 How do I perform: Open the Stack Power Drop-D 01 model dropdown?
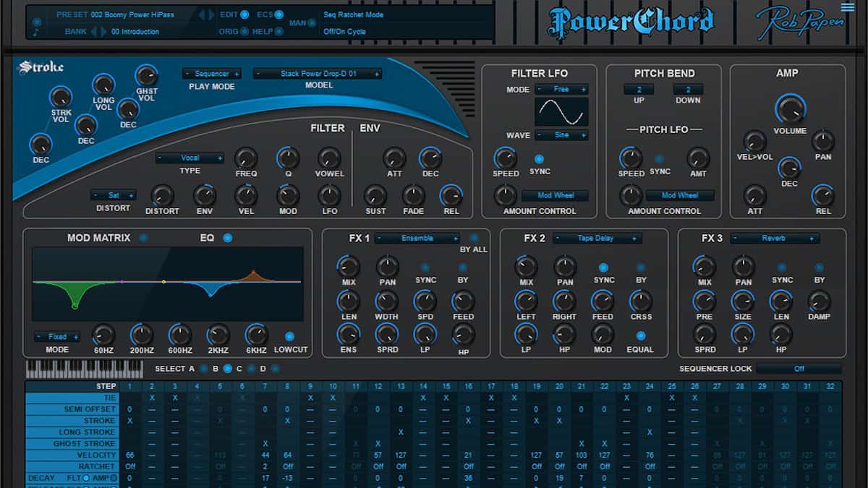coord(318,74)
